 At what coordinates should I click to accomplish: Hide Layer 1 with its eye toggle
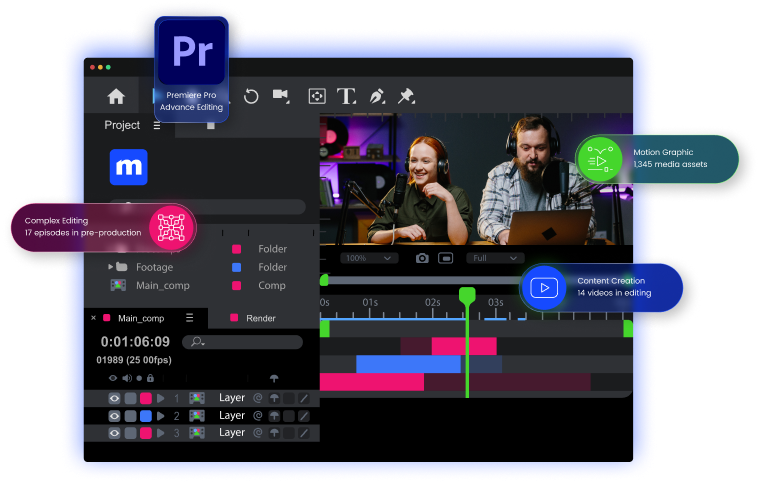click(x=114, y=398)
